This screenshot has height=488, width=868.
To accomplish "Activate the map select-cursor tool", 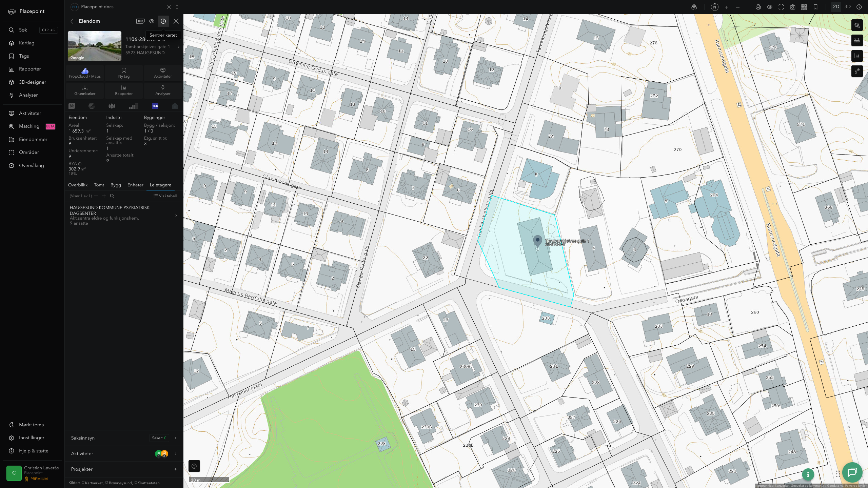I will click(857, 25).
